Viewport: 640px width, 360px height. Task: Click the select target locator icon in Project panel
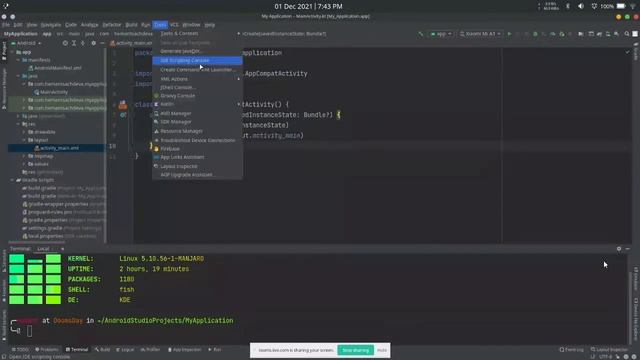[x=65, y=43]
